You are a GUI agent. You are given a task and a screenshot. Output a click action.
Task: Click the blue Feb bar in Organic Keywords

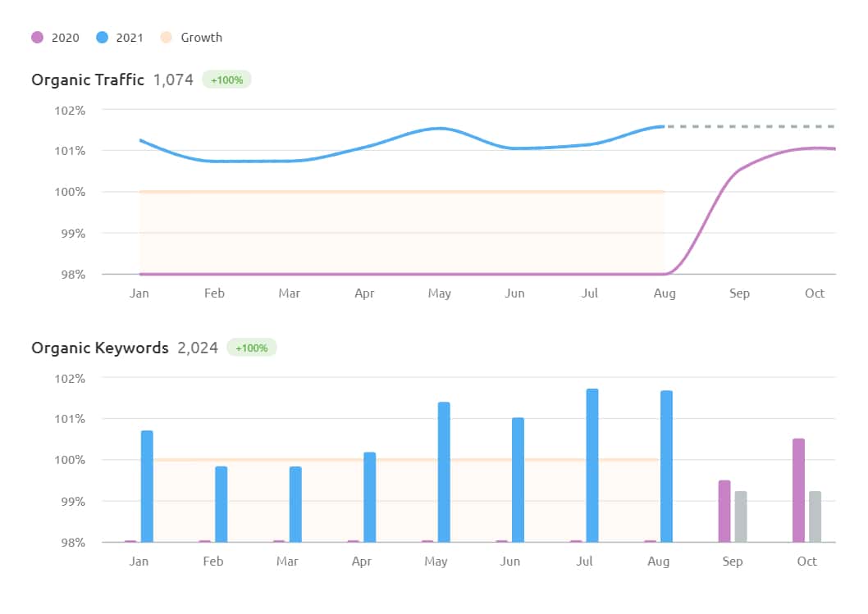(x=222, y=504)
